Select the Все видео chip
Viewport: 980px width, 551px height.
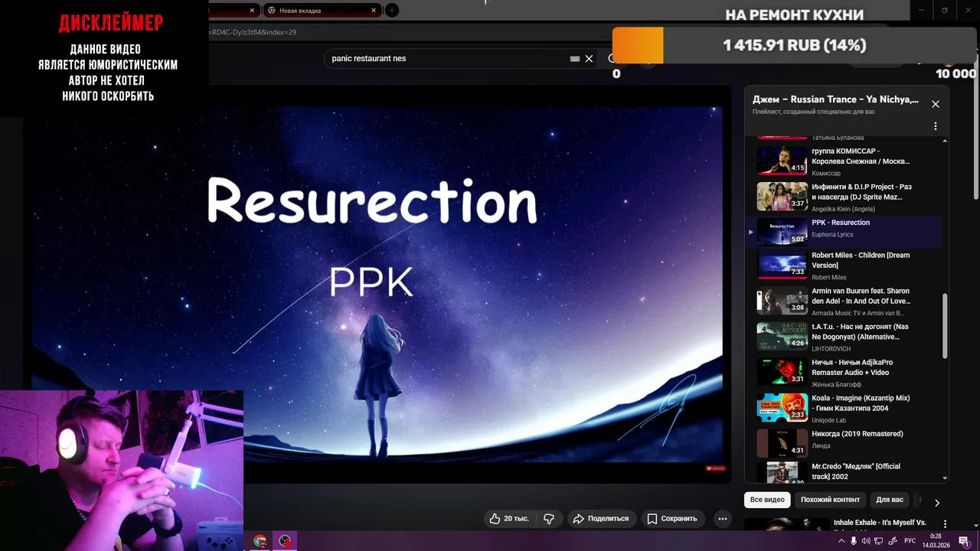click(x=767, y=500)
